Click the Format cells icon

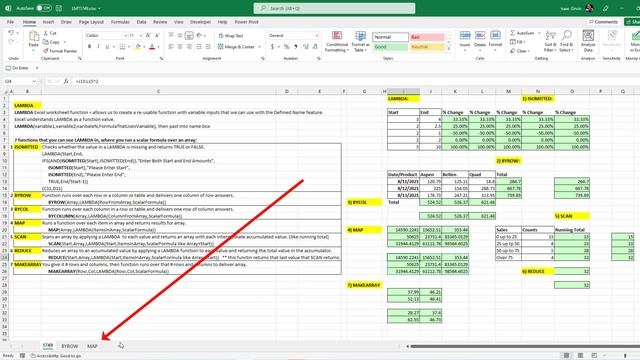[495, 36]
